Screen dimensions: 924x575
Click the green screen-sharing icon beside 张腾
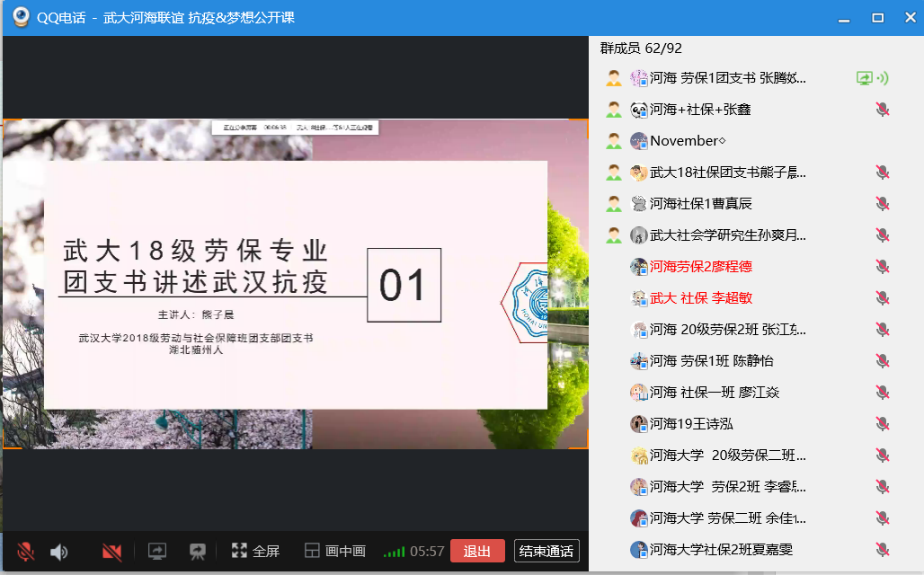point(865,78)
